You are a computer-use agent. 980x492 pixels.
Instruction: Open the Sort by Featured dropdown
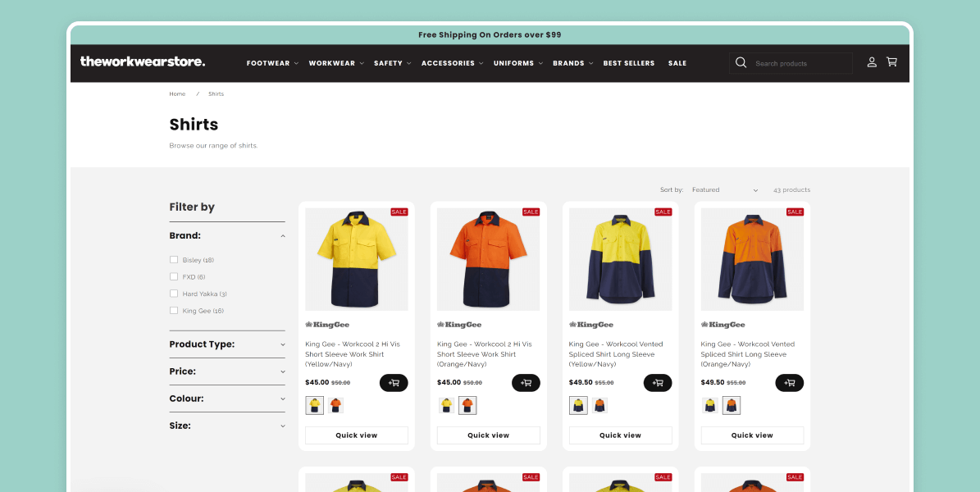point(725,189)
